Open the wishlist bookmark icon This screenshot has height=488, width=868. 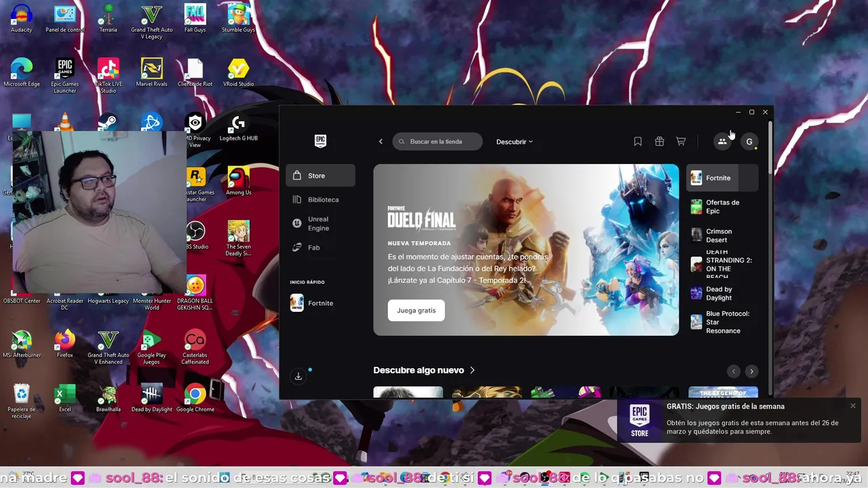637,142
